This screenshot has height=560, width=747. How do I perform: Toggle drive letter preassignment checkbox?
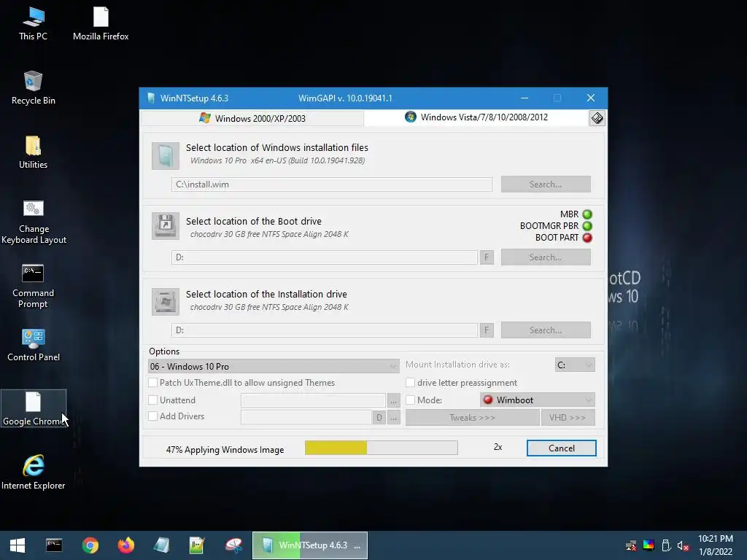[410, 382]
